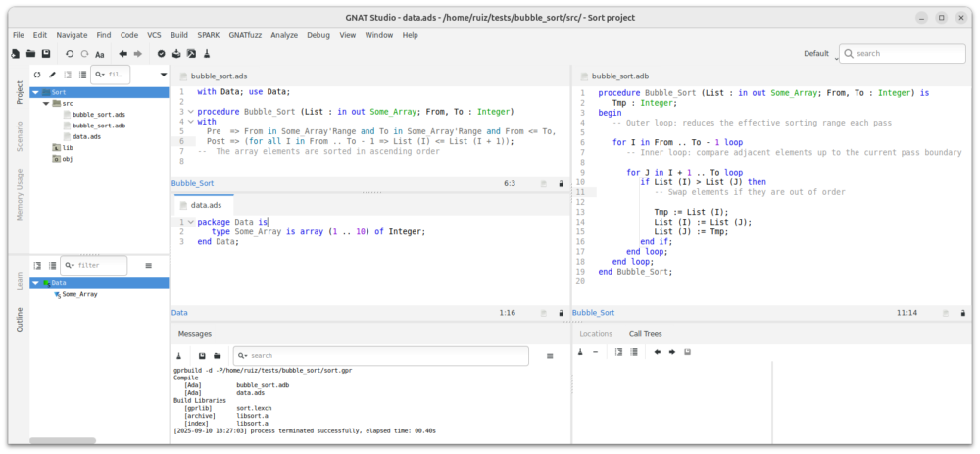The width and height of the screenshot is (980, 454).
Task: Clear Messages with the broom icon
Action: [x=179, y=355]
